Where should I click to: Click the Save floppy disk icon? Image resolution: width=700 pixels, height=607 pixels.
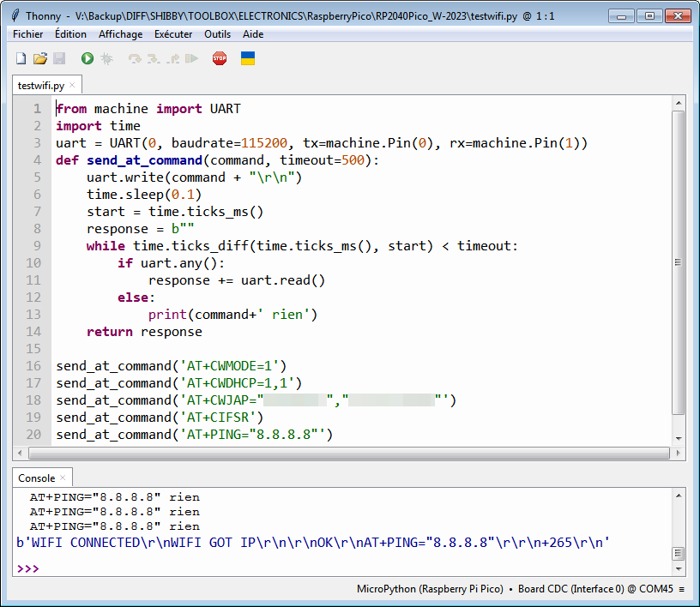coord(59,58)
